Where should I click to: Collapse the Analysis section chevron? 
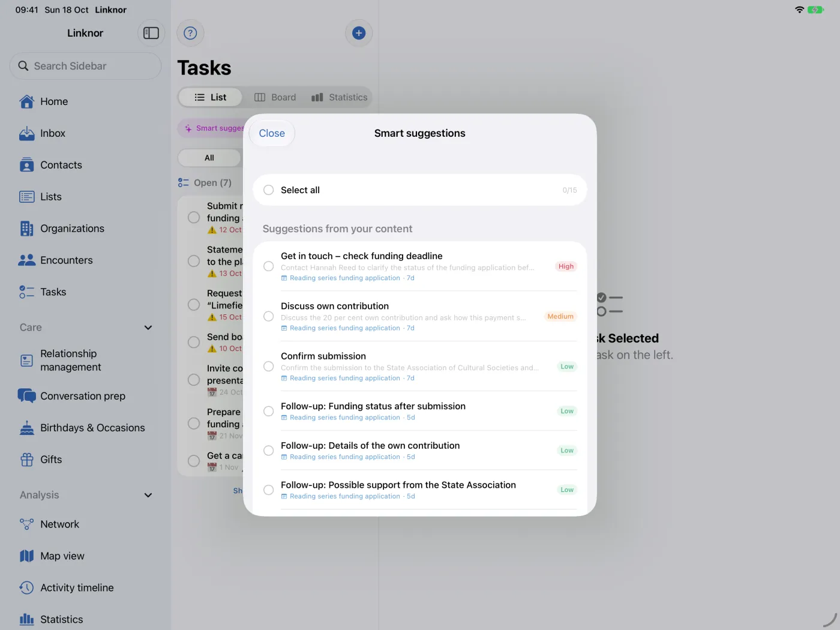click(148, 495)
